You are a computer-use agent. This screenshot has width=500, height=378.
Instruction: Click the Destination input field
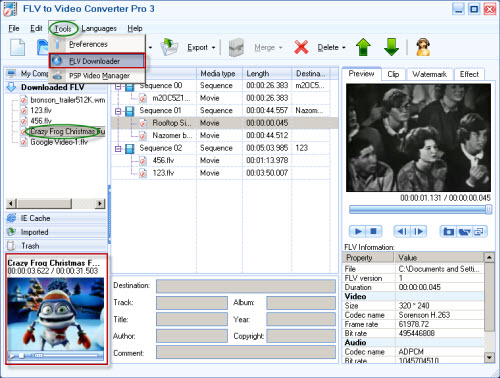246,286
